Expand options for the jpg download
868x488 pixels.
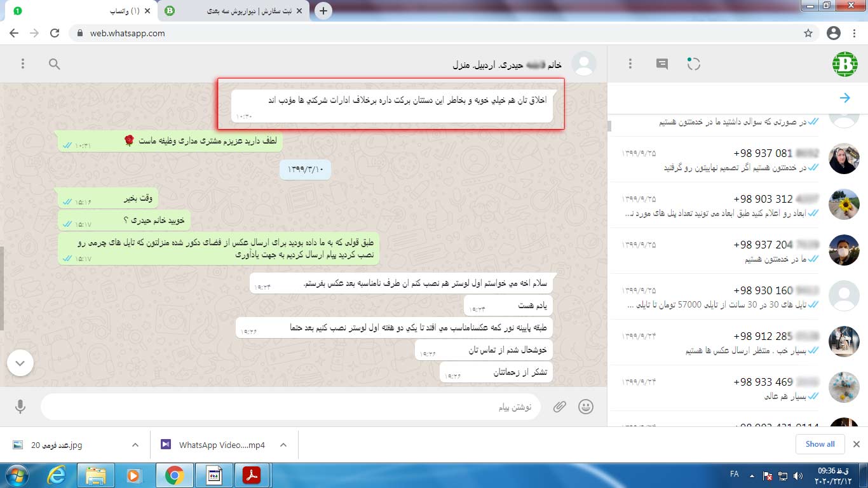(x=135, y=445)
